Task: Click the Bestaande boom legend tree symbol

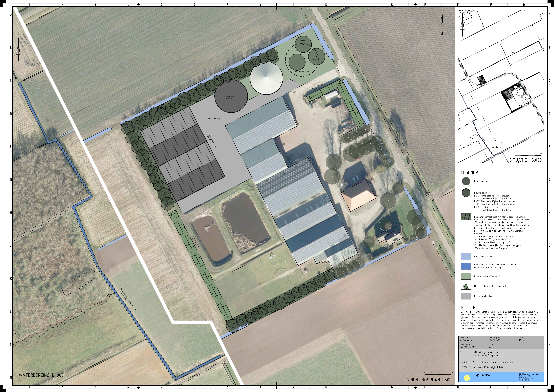Action: point(466,181)
